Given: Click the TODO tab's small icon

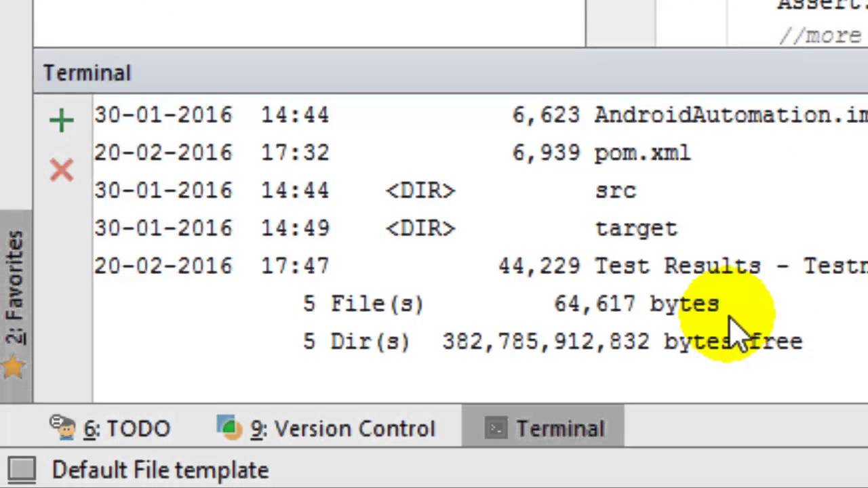Looking at the screenshot, I should pos(62,427).
